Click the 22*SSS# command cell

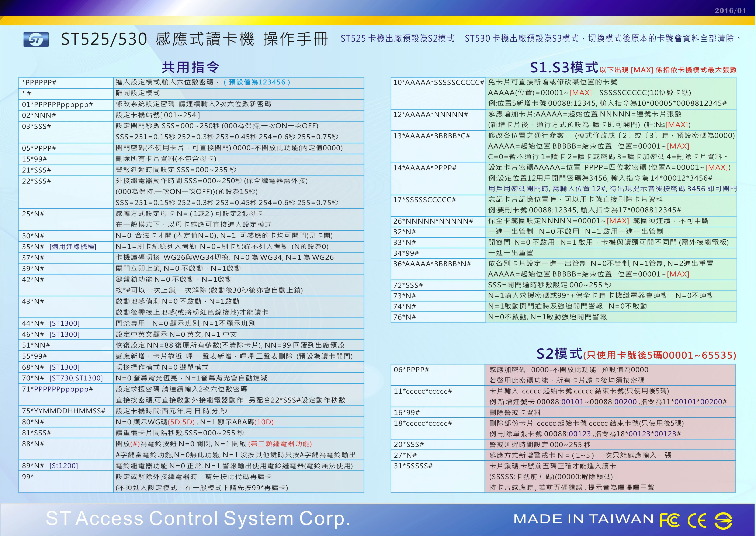[66, 192]
